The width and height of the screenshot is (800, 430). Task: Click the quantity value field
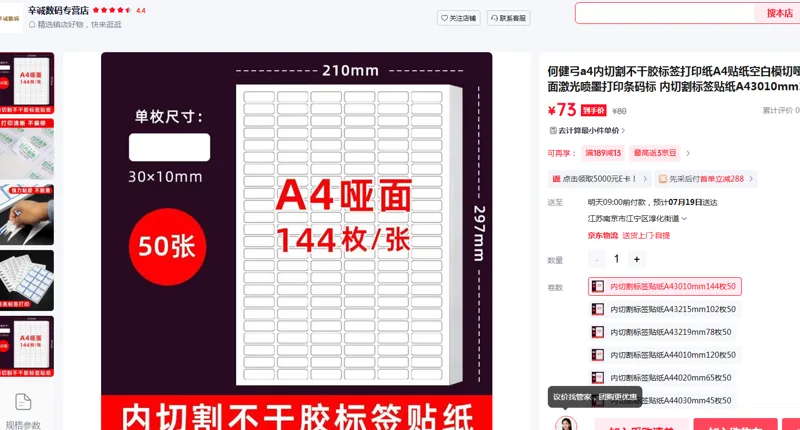[616, 259]
